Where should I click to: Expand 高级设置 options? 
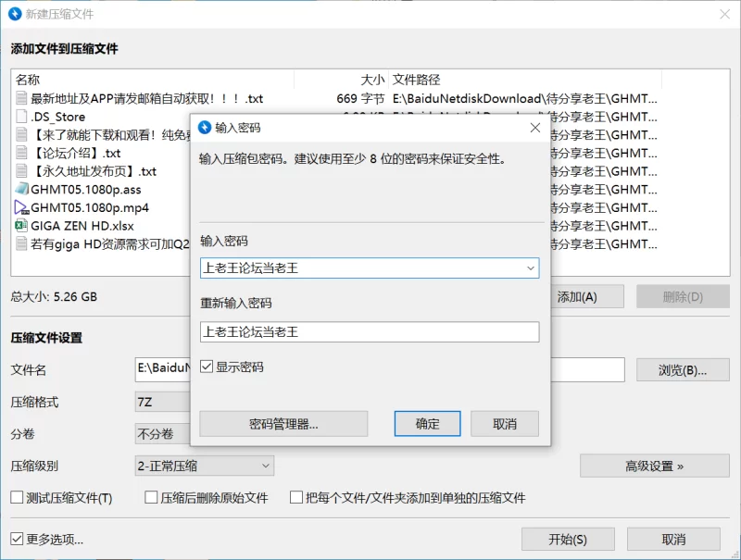click(x=655, y=466)
